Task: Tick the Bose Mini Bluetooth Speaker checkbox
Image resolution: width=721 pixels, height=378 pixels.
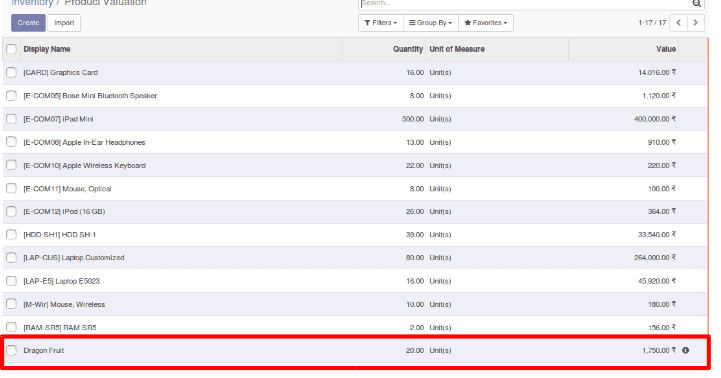Action: [11, 96]
